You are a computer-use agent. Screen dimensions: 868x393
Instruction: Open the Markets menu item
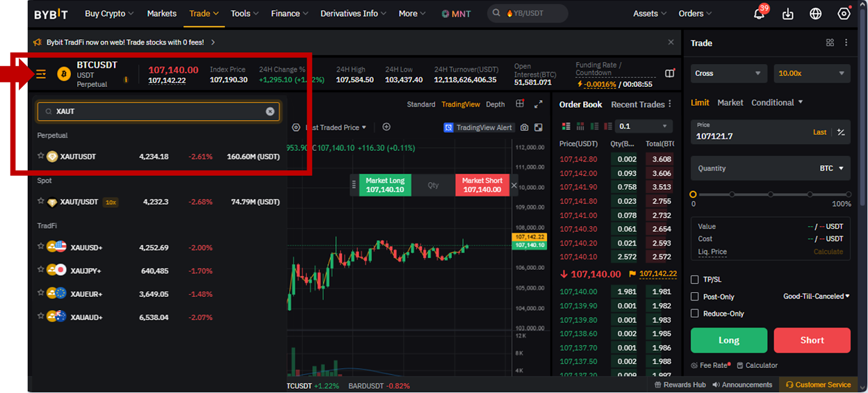[x=162, y=14]
